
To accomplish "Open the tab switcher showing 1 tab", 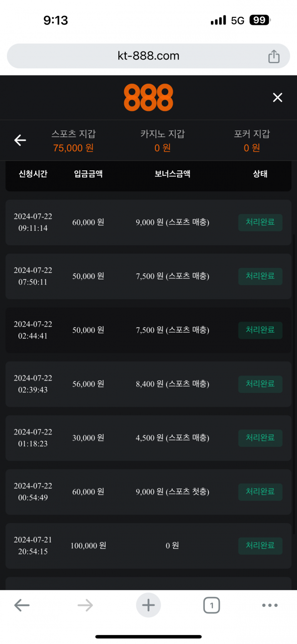I will (x=211, y=605).
